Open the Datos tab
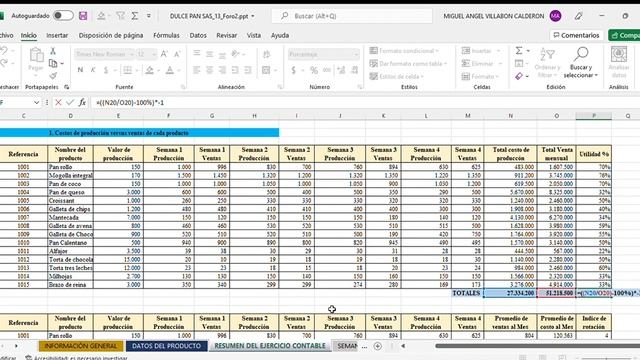This screenshot has height=360, width=640. click(198, 36)
